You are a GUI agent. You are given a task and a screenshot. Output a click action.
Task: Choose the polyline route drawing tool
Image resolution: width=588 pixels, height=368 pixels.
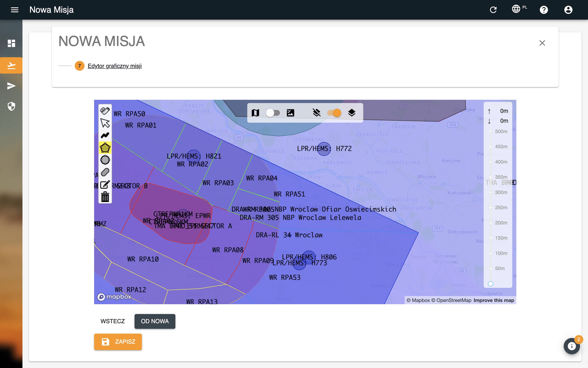pos(105,135)
